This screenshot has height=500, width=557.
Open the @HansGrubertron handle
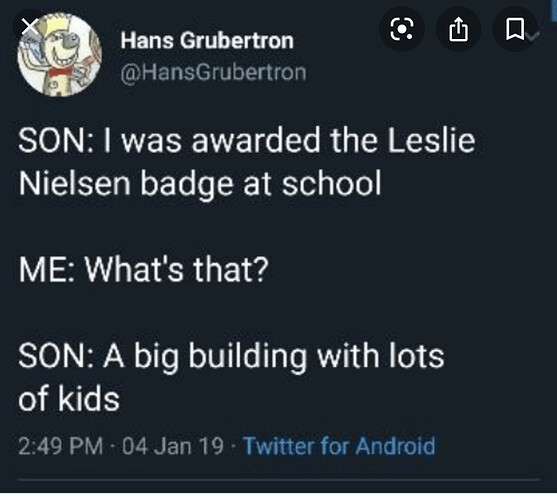[213, 72]
